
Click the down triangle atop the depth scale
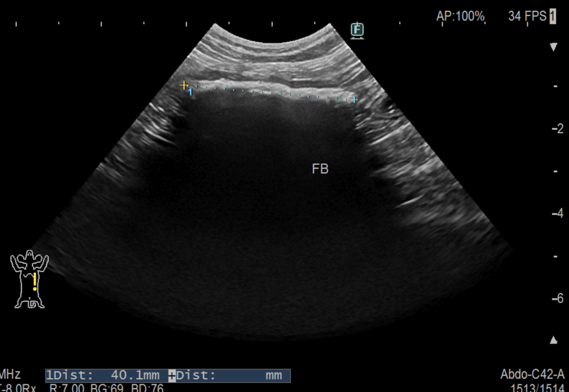click(553, 47)
